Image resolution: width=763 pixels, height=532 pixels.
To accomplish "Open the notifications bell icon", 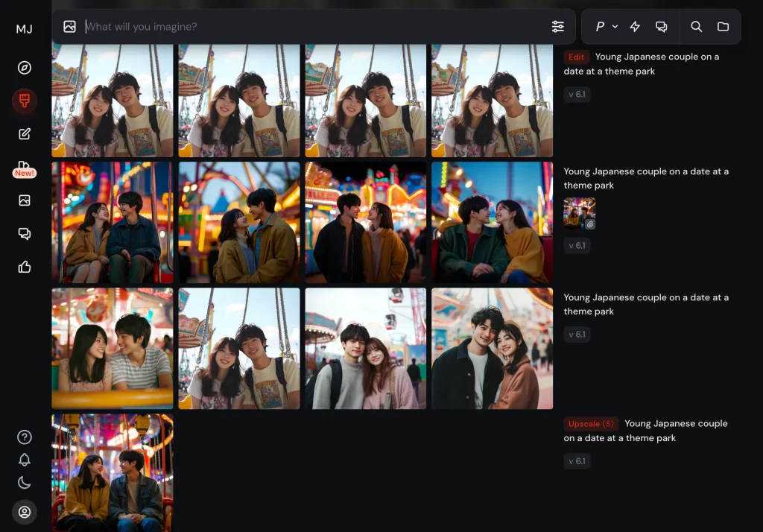I will coord(25,460).
